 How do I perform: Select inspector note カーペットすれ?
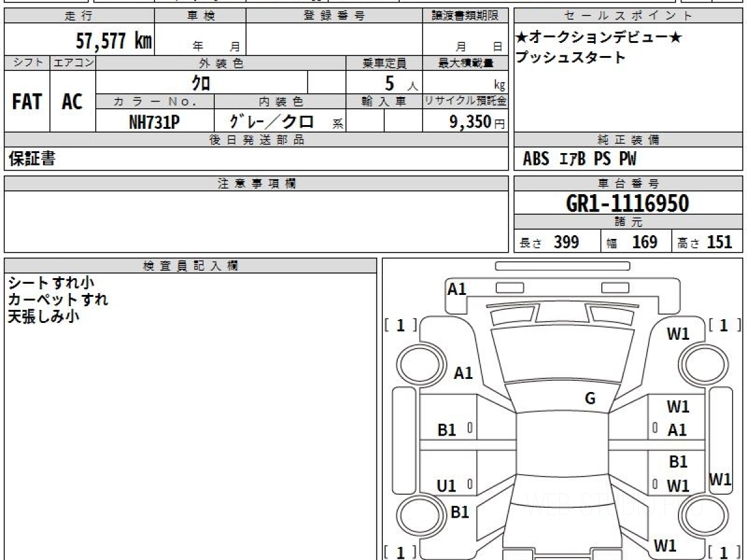click(58, 299)
